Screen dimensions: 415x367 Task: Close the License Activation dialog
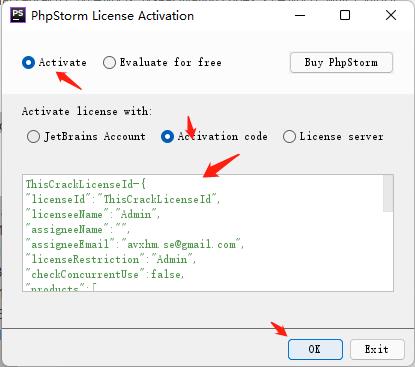click(391, 15)
